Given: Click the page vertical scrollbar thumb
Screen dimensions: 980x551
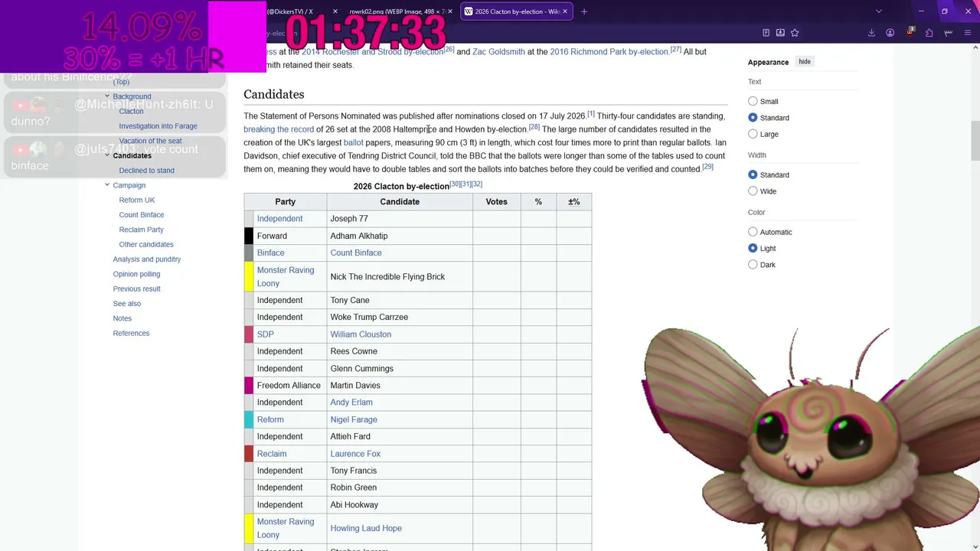Looking at the screenshot, I should point(975,142).
